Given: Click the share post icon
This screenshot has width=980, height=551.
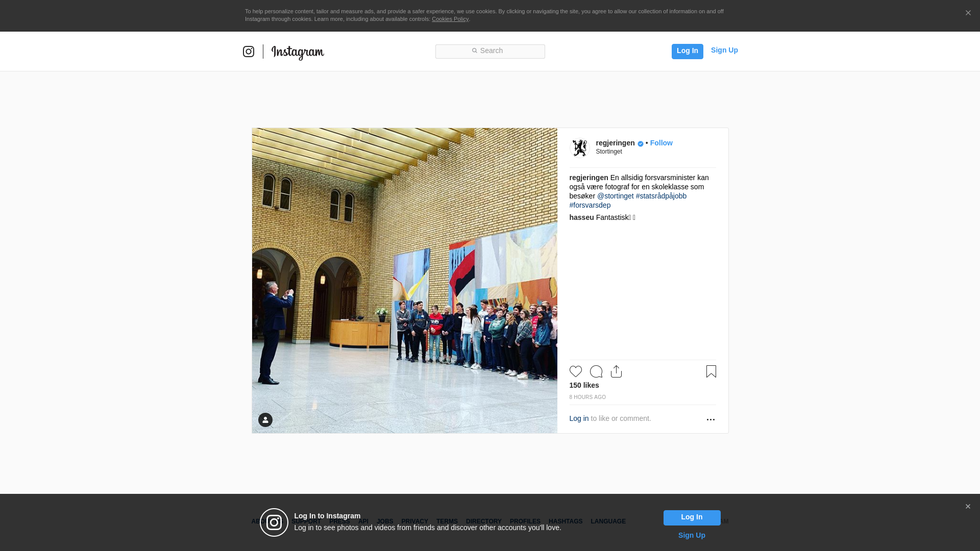Looking at the screenshot, I should tap(616, 371).
